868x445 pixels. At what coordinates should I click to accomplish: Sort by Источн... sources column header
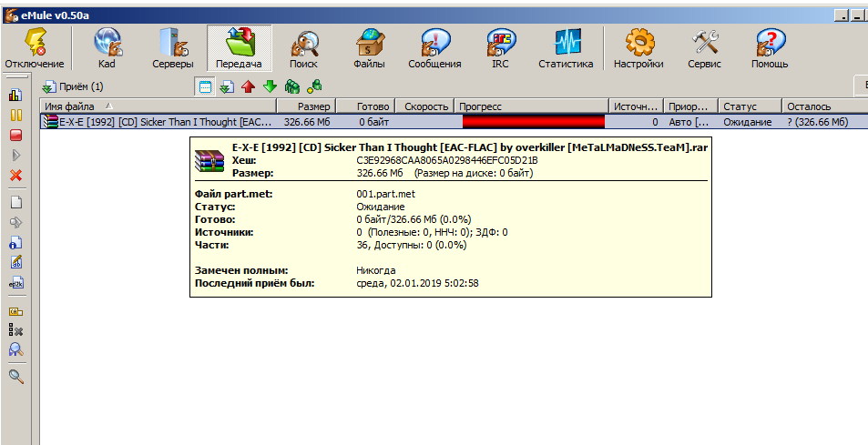tap(636, 106)
